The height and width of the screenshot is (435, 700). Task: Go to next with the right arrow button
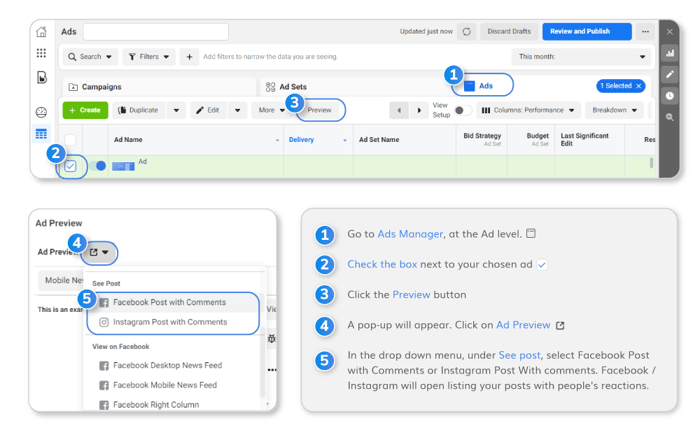point(419,110)
